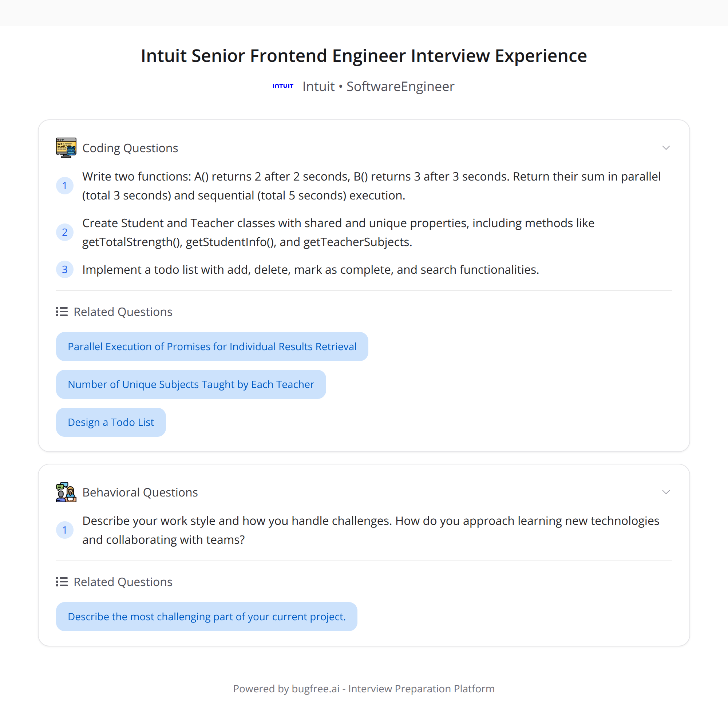Click the Behavioral Questions section header

pyautogui.click(x=140, y=492)
